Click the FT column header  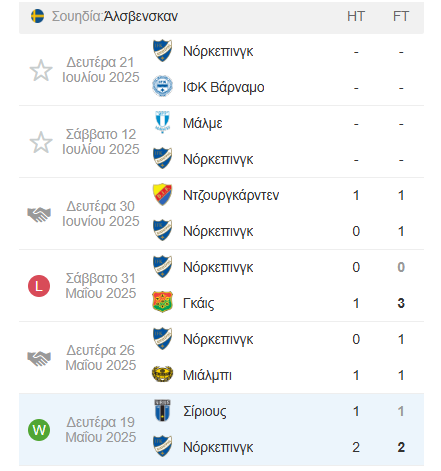pyautogui.click(x=401, y=16)
